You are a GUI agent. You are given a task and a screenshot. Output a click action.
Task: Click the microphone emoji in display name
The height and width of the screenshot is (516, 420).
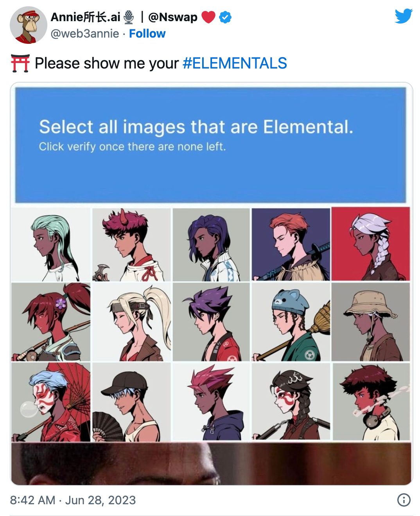point(129,17)
